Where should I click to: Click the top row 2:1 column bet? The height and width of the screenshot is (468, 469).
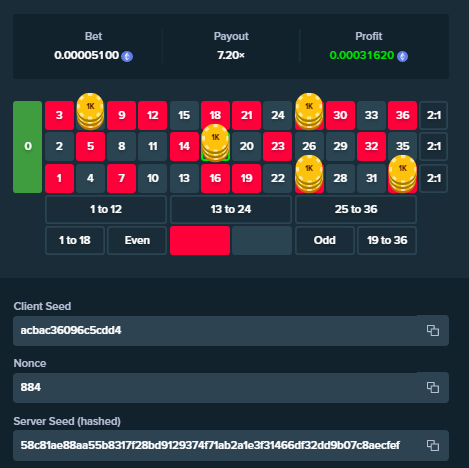(434, 115)
